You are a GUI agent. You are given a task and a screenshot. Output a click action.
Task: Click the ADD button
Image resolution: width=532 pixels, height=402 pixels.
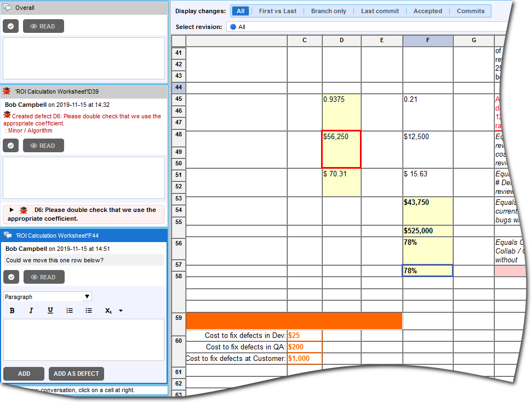click(24, 374)
